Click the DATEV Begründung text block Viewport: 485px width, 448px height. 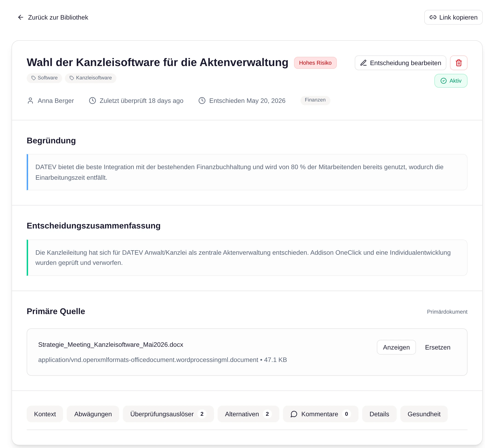point(247,172)
